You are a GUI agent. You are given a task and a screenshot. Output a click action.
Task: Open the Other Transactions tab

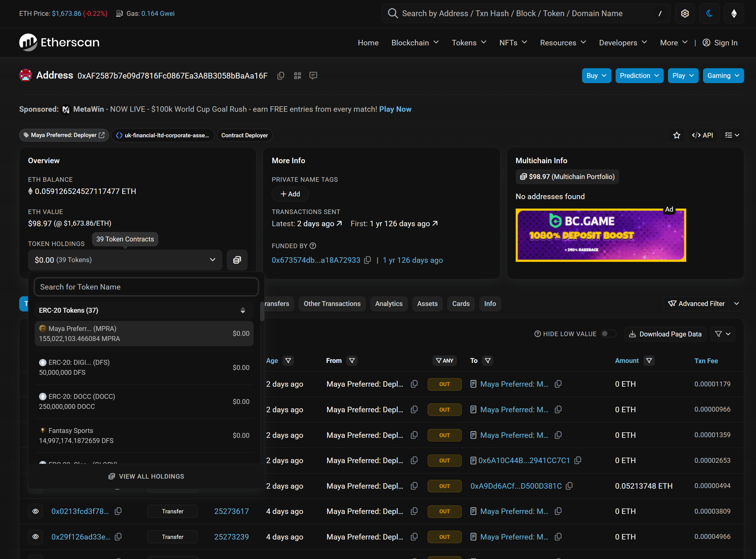coord(332,304)
